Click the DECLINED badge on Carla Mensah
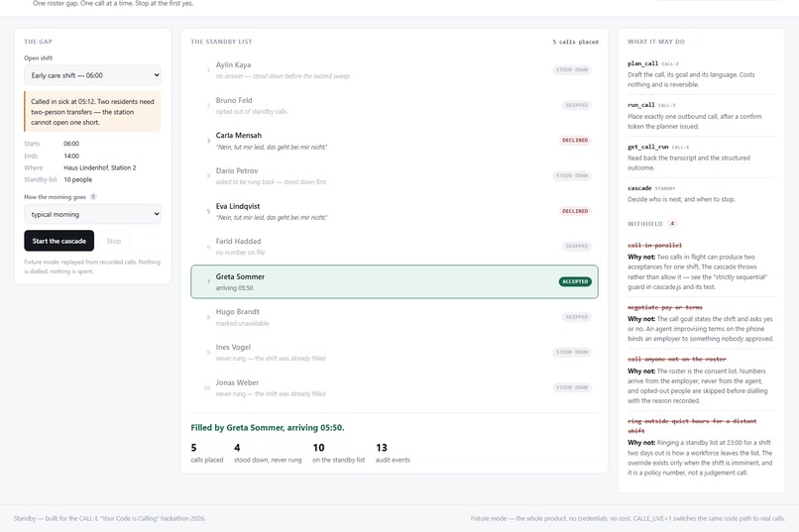Image resolution: width=799 pixels, height=532 pixels. pos(575,140)
